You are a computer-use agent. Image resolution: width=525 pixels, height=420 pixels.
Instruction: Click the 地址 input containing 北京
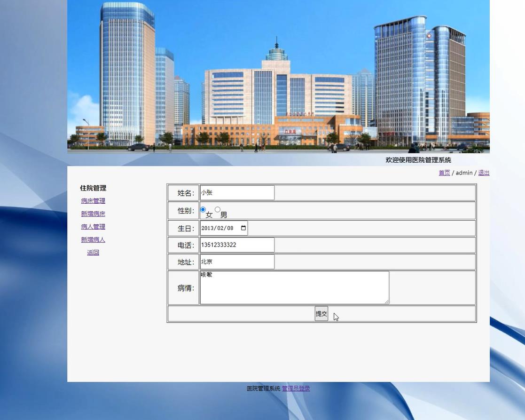tap(237, 262)
